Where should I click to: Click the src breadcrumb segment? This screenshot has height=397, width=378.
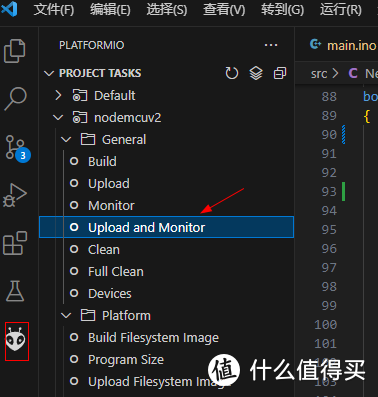click(319, 74)
